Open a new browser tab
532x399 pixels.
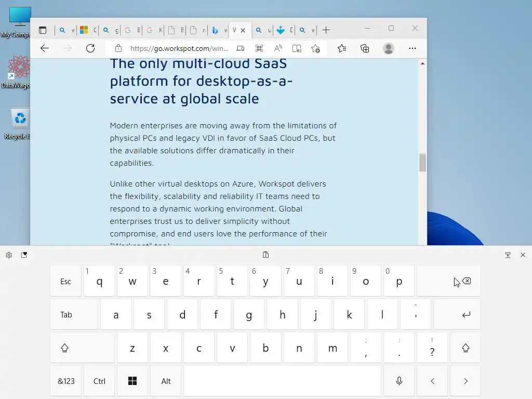click(x=326, y=30)
